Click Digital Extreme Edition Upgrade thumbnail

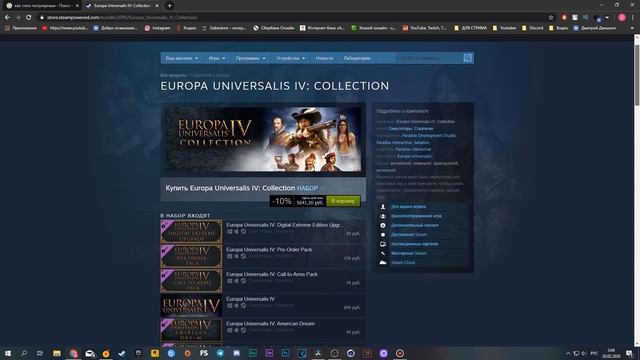click(191, 231)
